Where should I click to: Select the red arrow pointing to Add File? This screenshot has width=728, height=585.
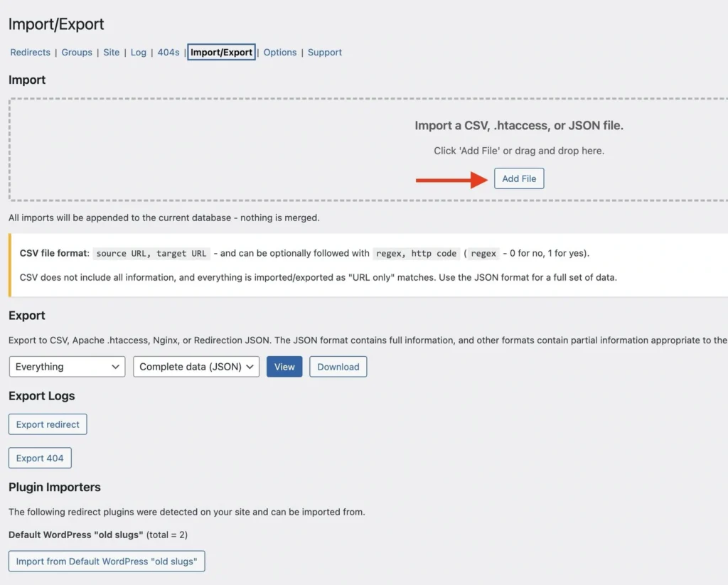coord(451,180)
